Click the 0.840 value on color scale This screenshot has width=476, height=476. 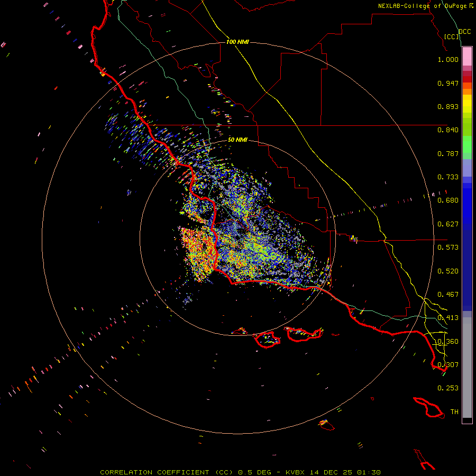point(448,130)
